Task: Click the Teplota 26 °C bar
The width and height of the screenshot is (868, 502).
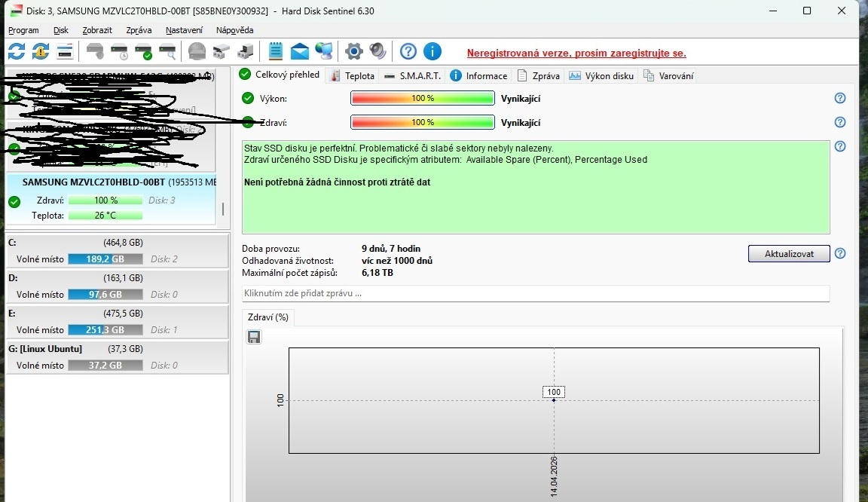Action: click(x=105, y=215)
